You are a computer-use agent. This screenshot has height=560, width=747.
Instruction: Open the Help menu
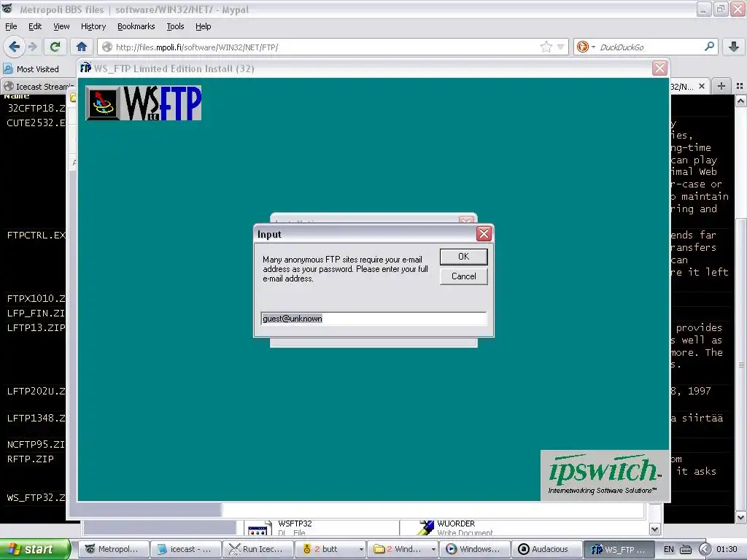pos(203,26)
